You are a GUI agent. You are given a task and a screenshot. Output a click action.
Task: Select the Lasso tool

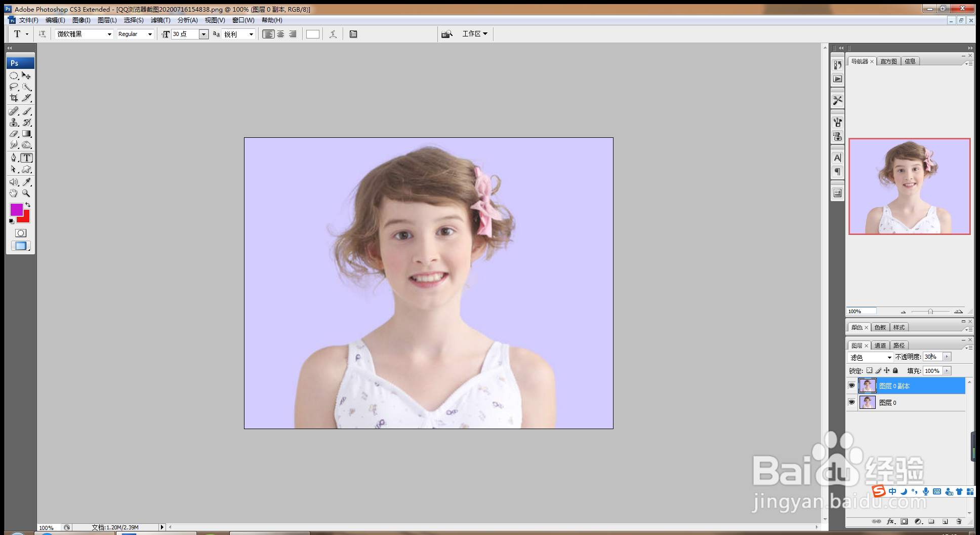(14, 87)
